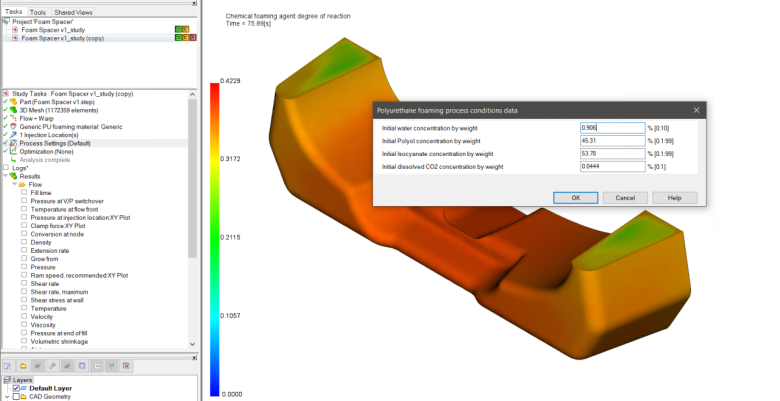Click the 3D Mesh icon in study tasks

click(15, 110)
